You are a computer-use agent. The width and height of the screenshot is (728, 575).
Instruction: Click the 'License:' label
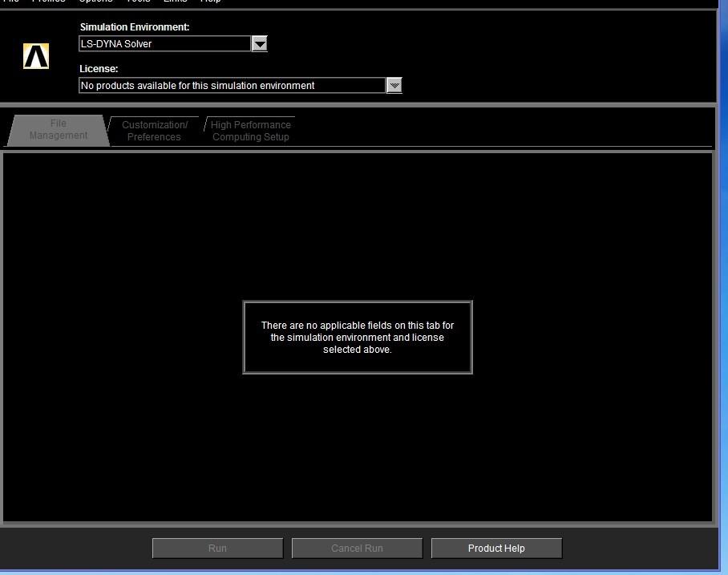pos(99,69)
